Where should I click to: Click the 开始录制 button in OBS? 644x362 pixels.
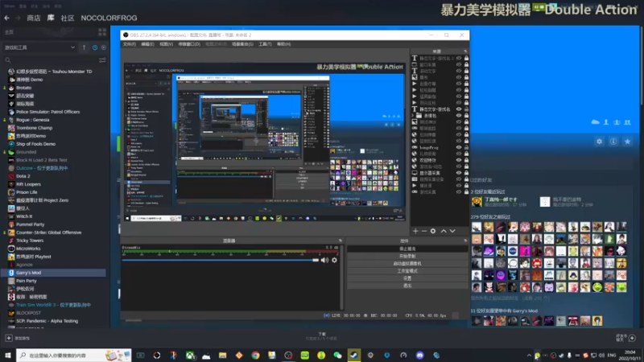pos(407,256)
